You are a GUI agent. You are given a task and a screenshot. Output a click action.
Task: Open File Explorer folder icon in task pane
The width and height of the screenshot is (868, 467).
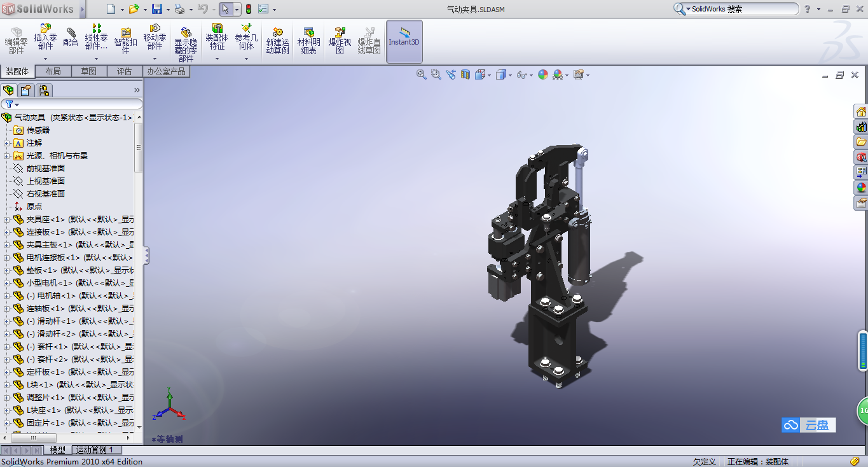pos(861,142)
